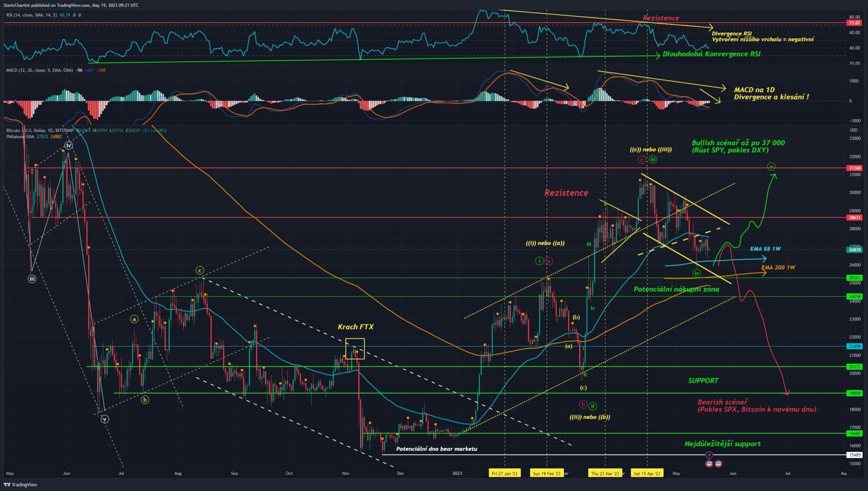The image size is (868, 491).
Task: Click the 26839 current price label
Action: click(854, 250)
